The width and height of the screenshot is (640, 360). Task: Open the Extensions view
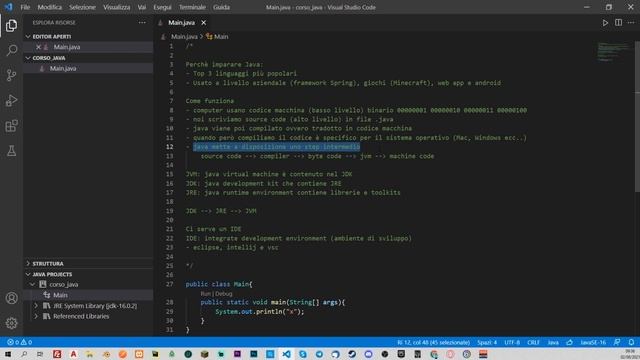11,126
